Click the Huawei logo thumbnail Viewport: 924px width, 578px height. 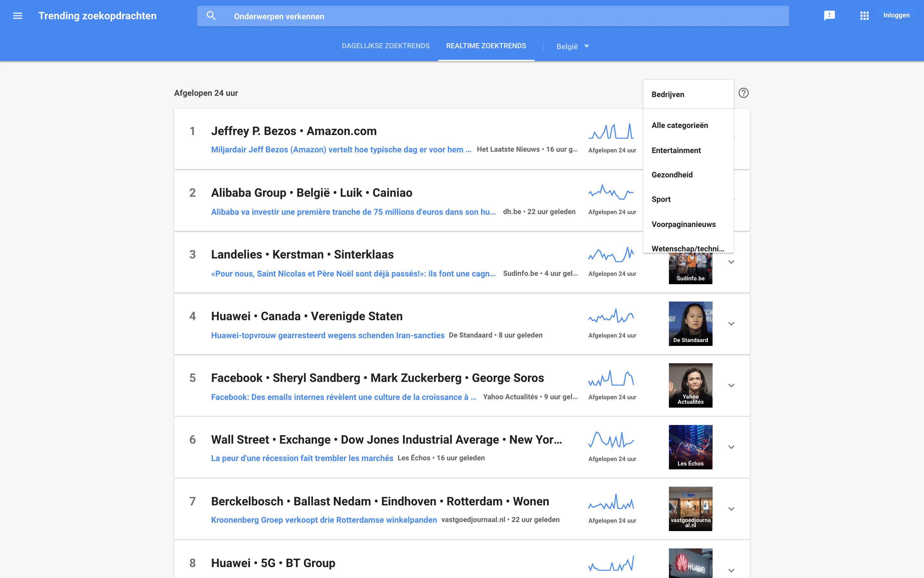(690, 564)
